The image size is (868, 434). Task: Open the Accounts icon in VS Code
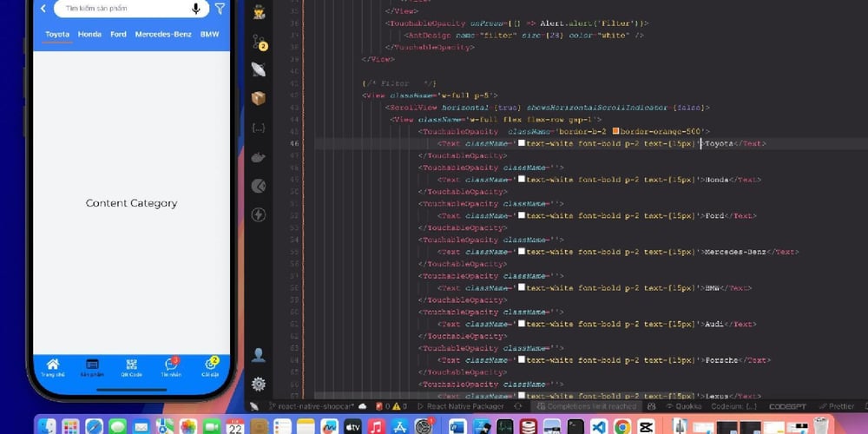(259, 355)
